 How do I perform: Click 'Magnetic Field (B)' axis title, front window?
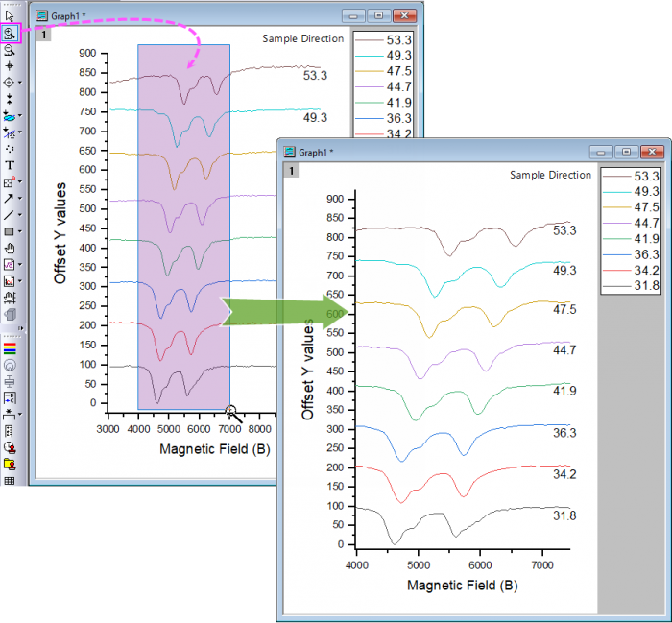click(462, 586)
